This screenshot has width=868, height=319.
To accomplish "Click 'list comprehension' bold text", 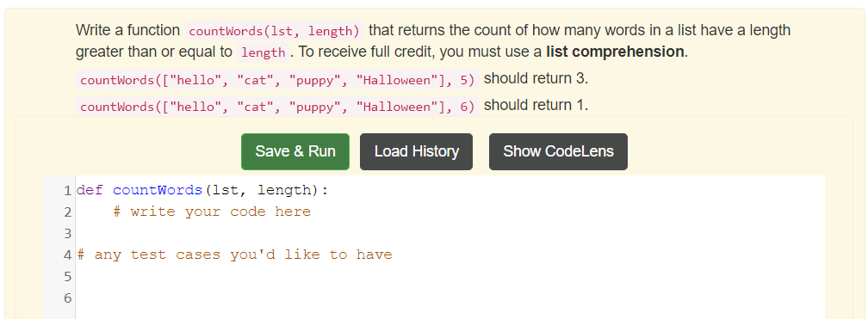I will 615,52.
